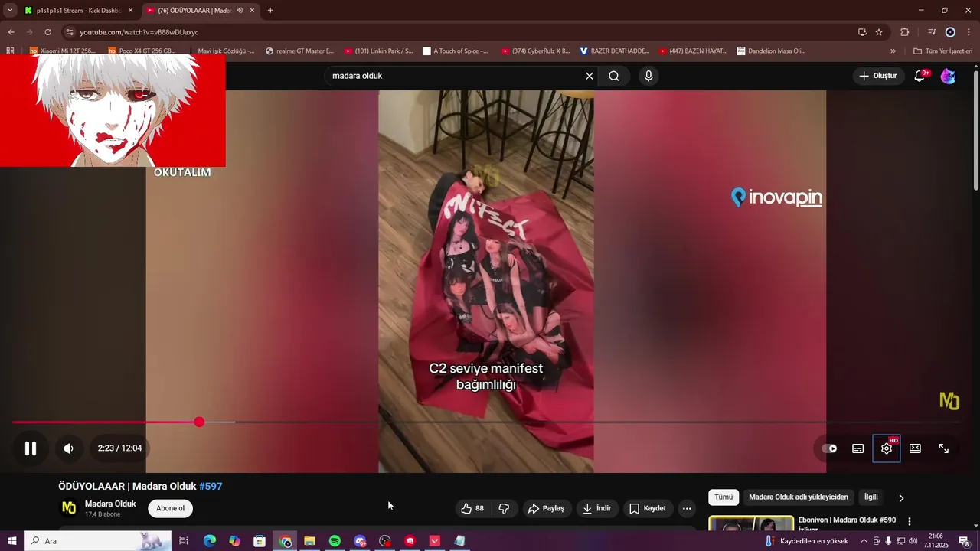Open more actions three-dot menu
The width and height of the screenshot is (980, 551).
[x=687, y=508]
